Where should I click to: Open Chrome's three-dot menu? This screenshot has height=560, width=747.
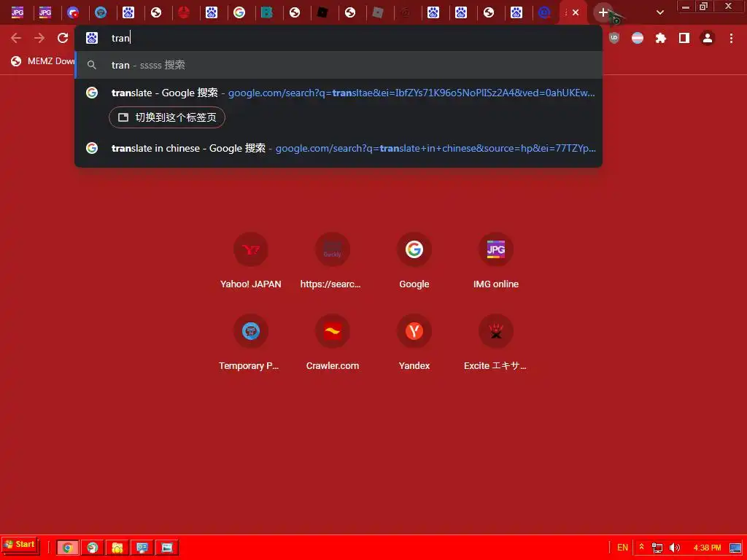pyautogui.click(x=731, y=38)
